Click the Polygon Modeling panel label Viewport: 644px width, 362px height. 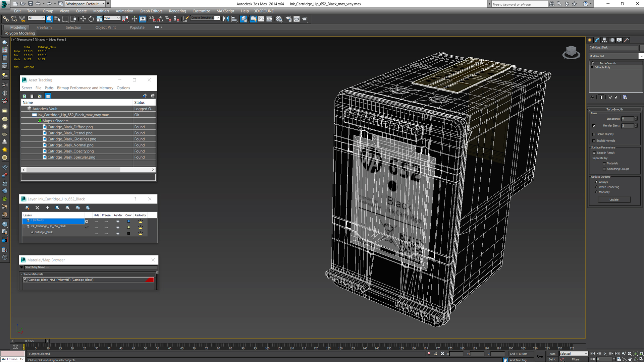pyautogui.click(x=19, y=33)
